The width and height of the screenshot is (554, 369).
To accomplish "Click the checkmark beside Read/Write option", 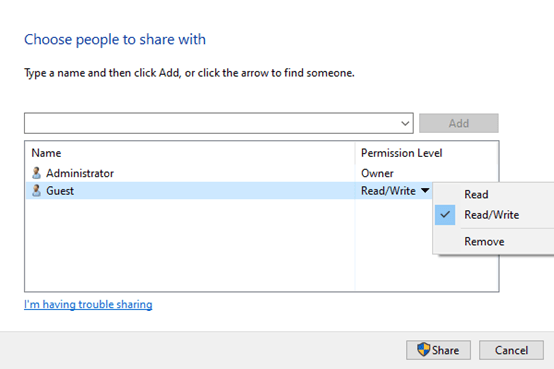I will pyautogui.click(x=445, y=215).
